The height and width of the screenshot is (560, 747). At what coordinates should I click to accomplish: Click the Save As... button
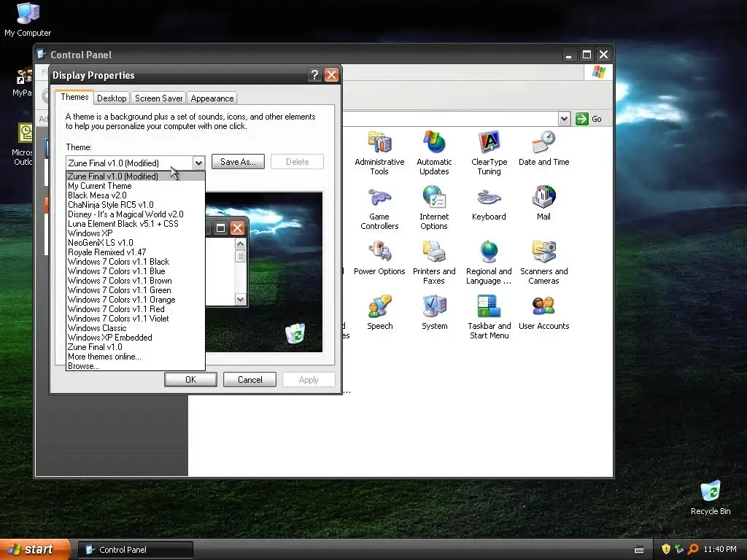click(x=238, y=162)
